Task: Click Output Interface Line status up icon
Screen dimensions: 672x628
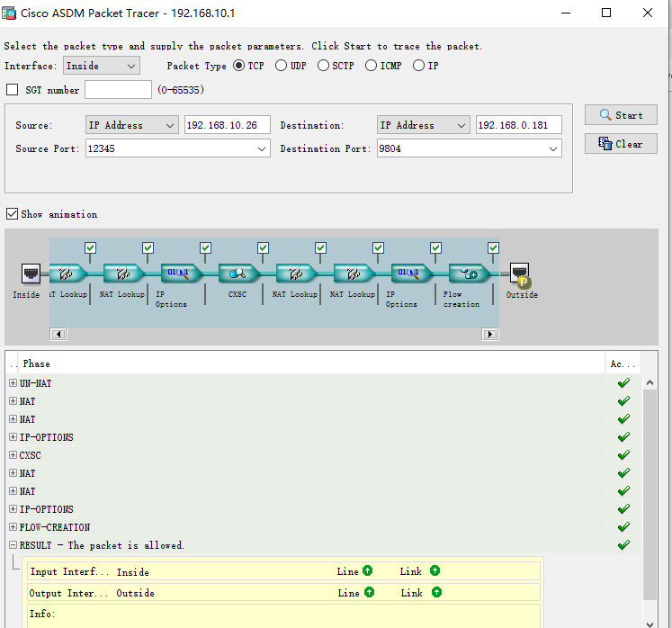Action: pos(369,592)
